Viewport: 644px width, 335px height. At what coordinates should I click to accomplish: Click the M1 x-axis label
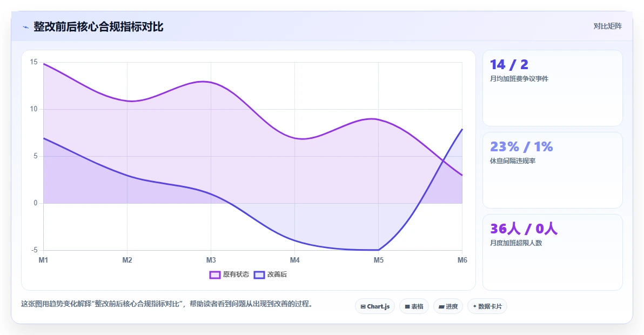click(43, 260)
